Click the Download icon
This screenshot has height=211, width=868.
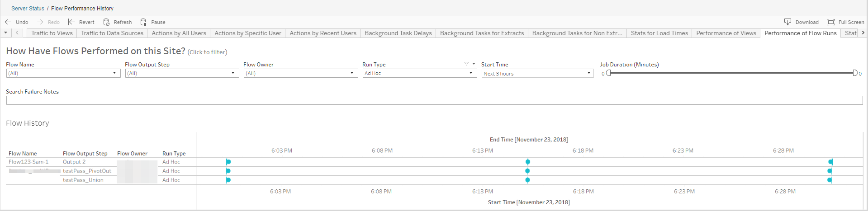point(787,22)
